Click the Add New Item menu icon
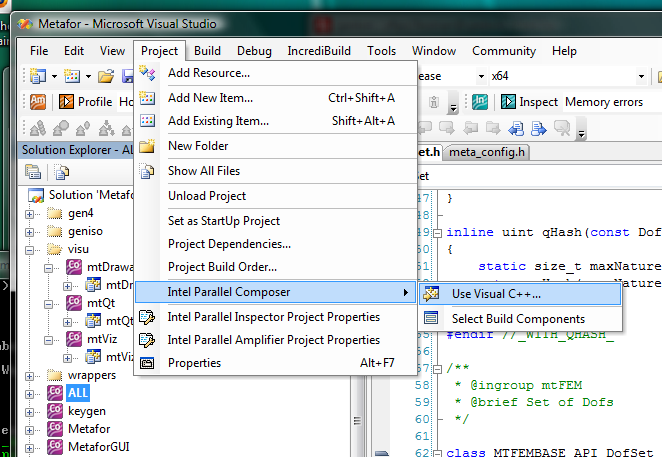This screenshot has height=457, width=662. (x=147, y=98)
